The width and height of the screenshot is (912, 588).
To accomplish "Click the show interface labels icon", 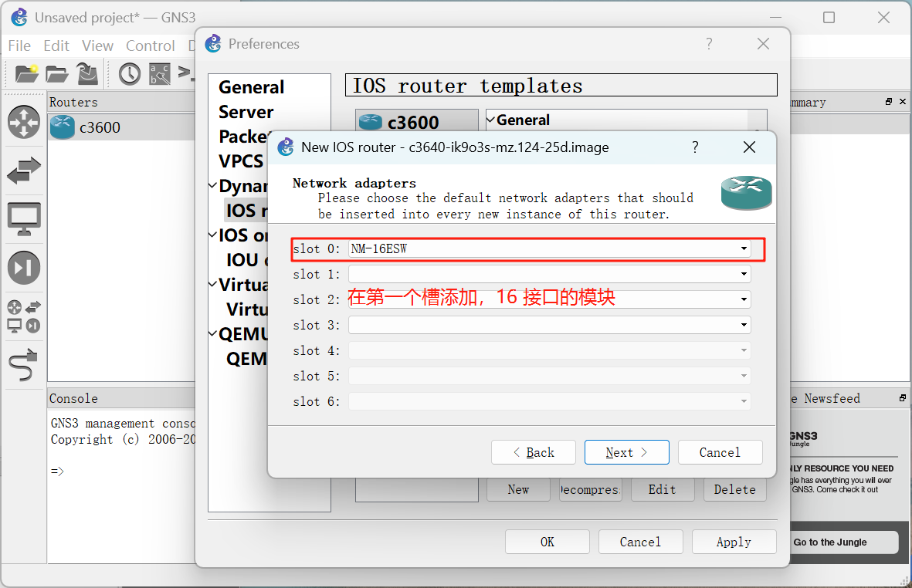I will 160,74.
